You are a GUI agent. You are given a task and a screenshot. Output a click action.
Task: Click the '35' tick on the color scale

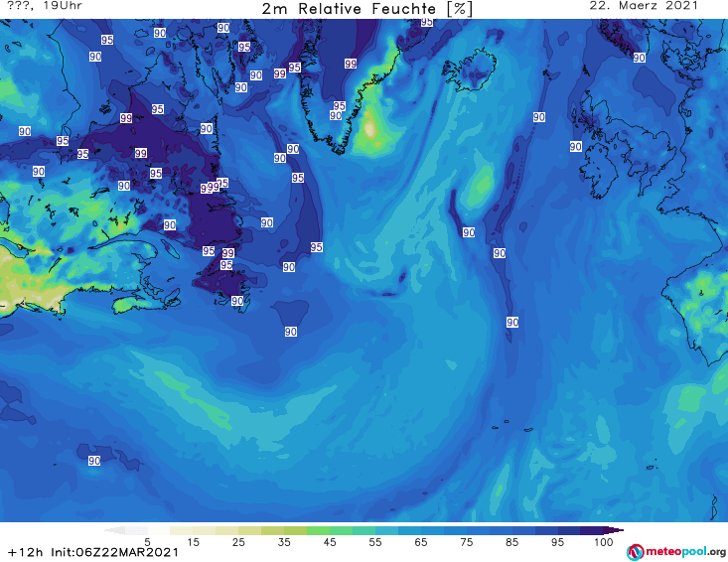284,542
